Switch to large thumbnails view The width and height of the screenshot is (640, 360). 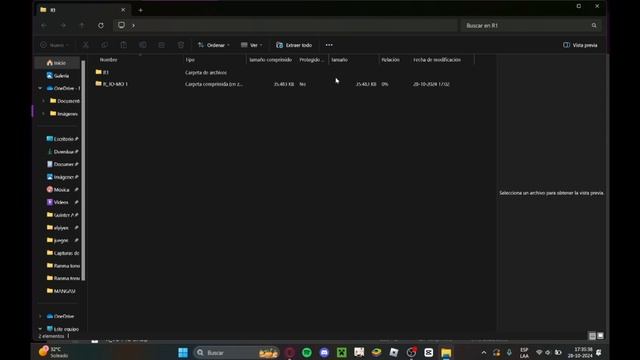pyautogui.click(x=600, y=336)
